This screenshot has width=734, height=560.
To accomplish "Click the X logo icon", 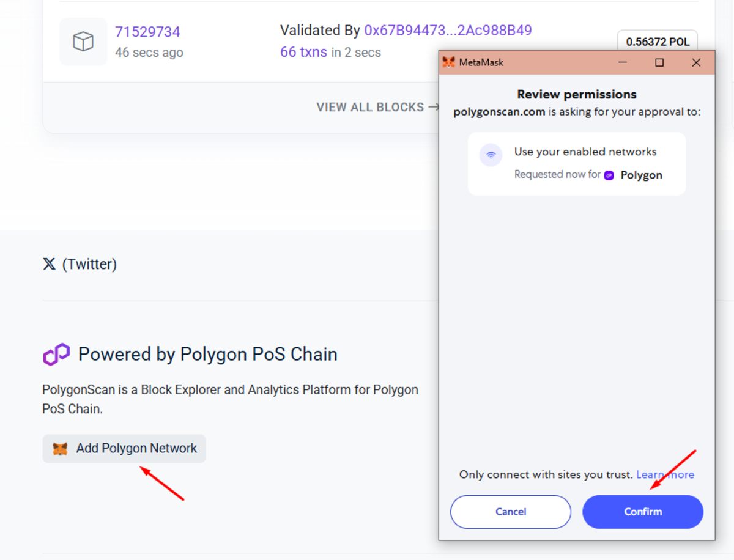I will [x=49, y=264].
